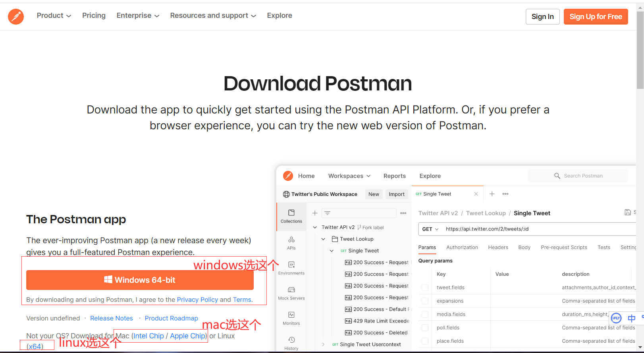This screenshot has height=353, width=644.
Task: Download the Mac Intel Chip version
Action: 148,336
